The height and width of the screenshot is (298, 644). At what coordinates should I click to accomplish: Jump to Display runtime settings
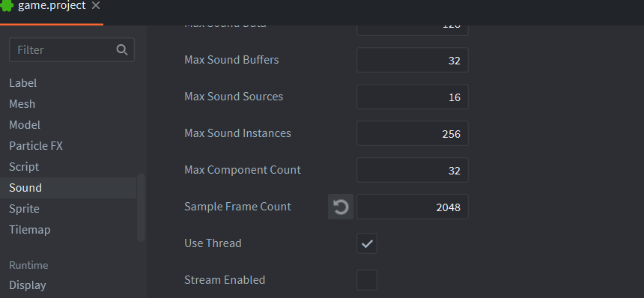pos(28,285)
